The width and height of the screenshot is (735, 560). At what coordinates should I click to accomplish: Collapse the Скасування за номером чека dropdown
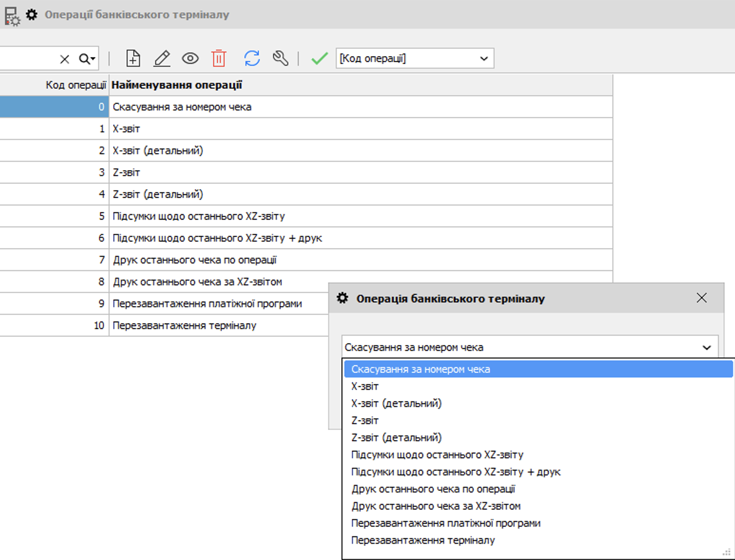click(x=706, y=348)
